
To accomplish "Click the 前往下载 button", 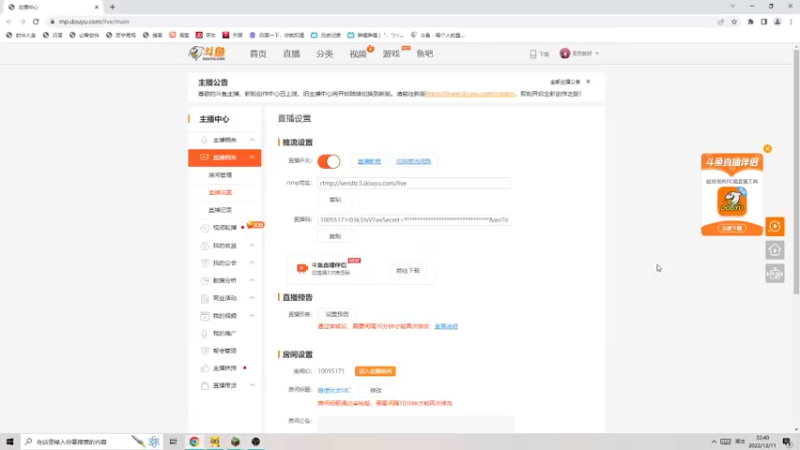I will pos(408,270).
